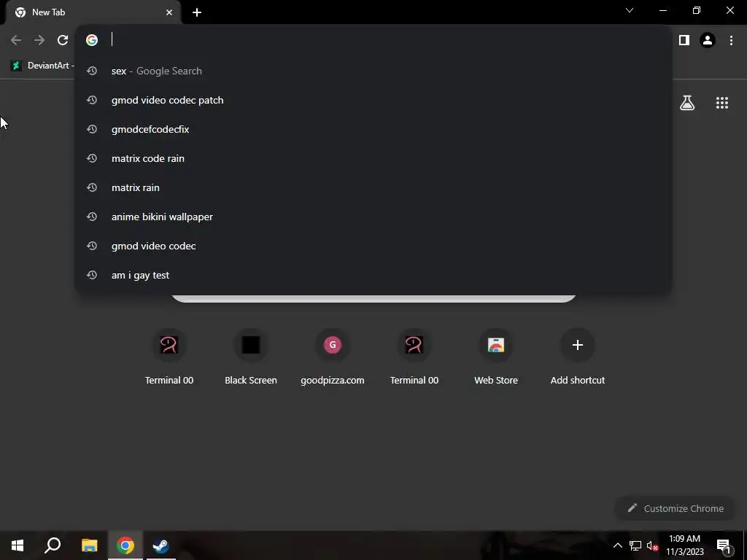Switch to the New Tab tab

tap(93, 12)
